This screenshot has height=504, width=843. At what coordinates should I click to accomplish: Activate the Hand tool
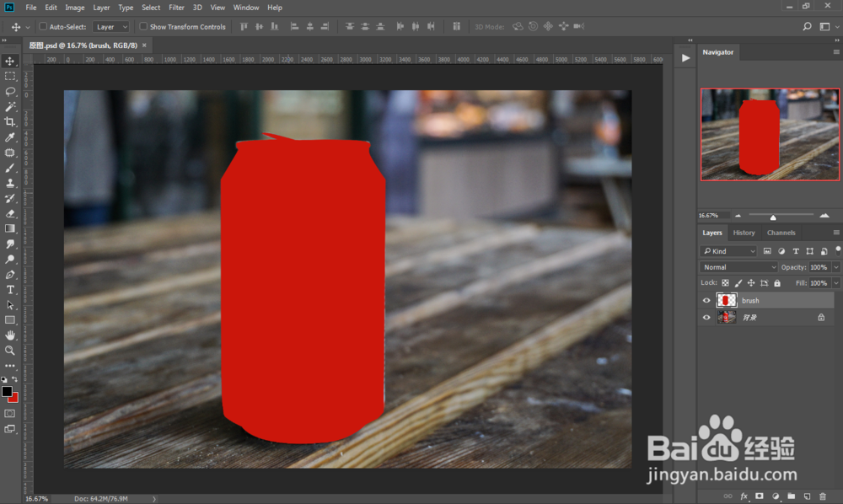pos(10,335)
